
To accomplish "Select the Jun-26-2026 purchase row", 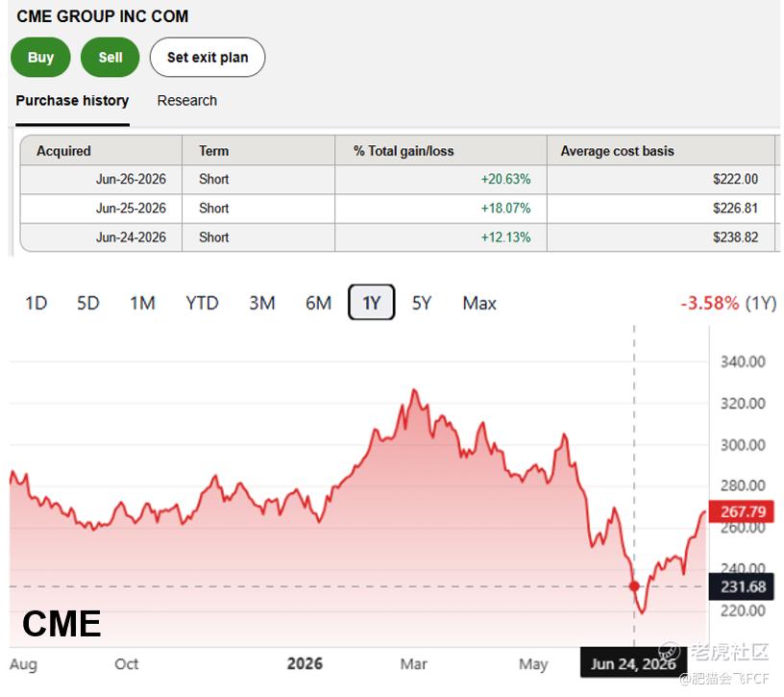I will pos(398,179).
